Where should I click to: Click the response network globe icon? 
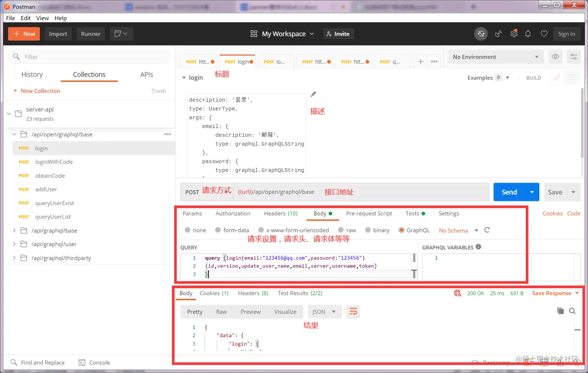[458, 293]
